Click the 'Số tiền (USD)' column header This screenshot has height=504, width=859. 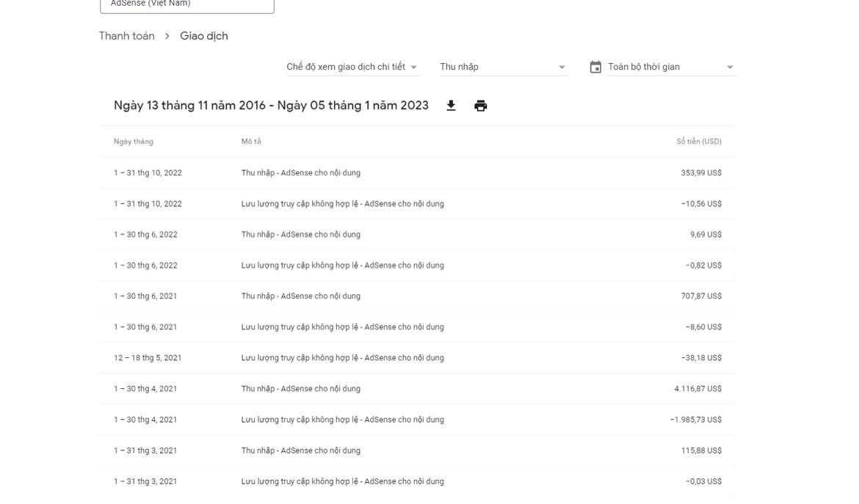[x=698, y=142]
